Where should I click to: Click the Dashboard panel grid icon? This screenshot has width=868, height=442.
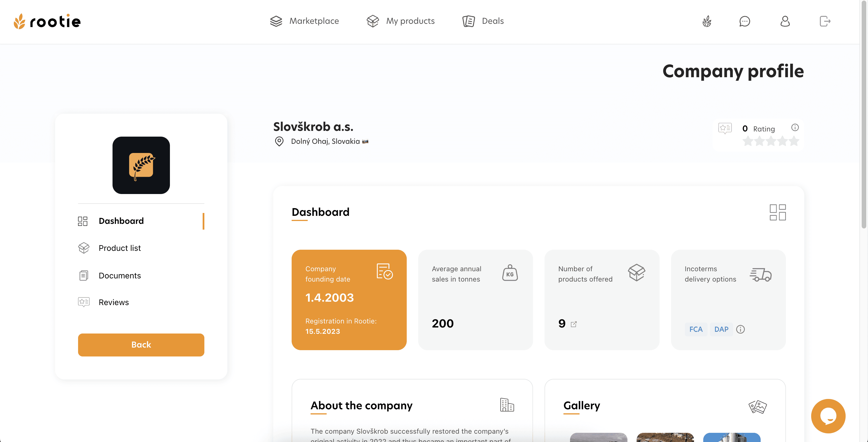point(778,212)
